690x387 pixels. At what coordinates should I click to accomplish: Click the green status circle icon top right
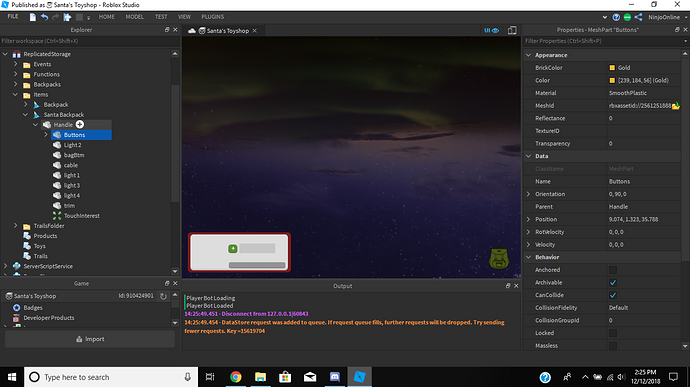point(627,17)
